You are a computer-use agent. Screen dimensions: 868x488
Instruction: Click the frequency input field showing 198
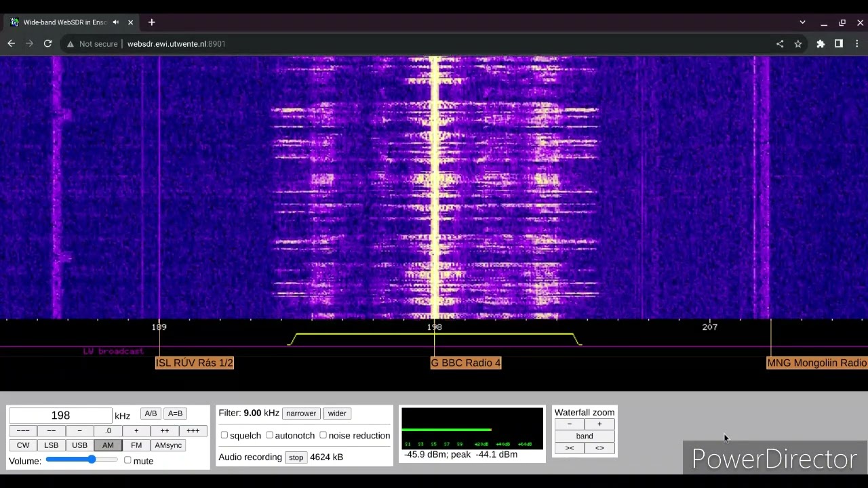(60, 415)
